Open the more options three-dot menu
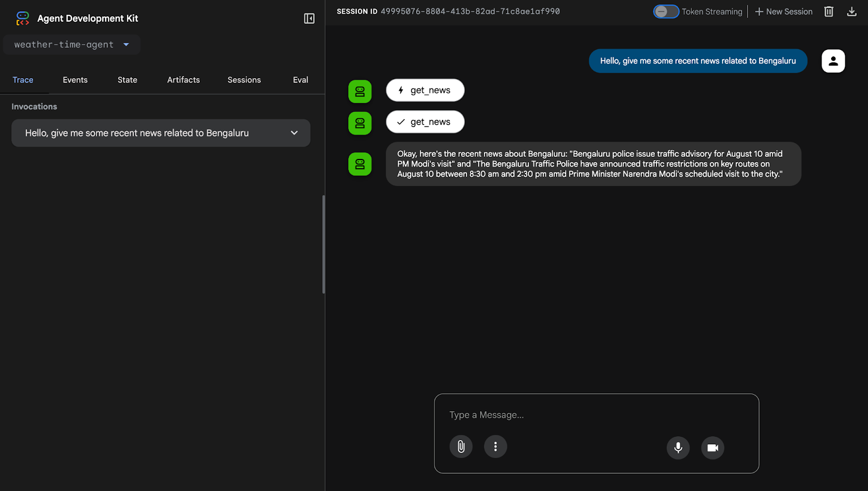 pos(495,446)
